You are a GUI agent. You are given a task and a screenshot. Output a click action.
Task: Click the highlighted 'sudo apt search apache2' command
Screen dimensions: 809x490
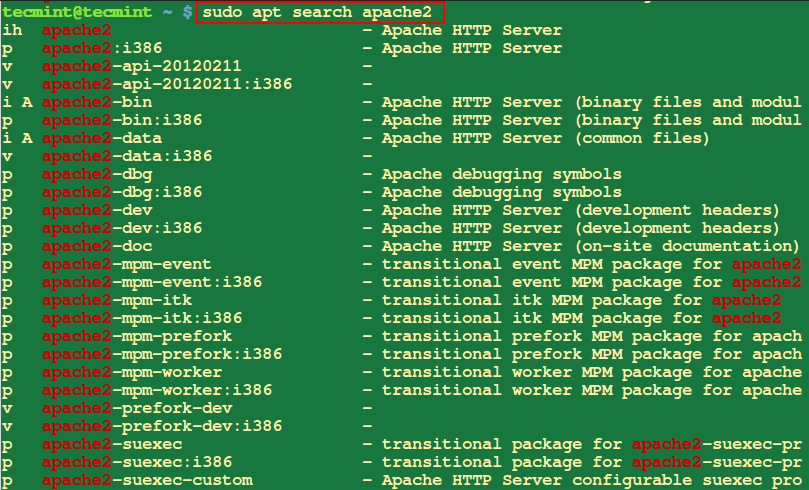[318, 13]
